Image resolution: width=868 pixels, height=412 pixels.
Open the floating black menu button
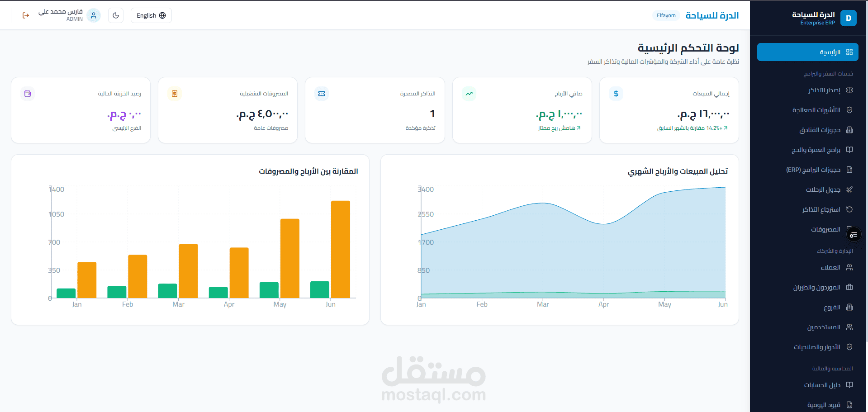[x=853, y=235]
